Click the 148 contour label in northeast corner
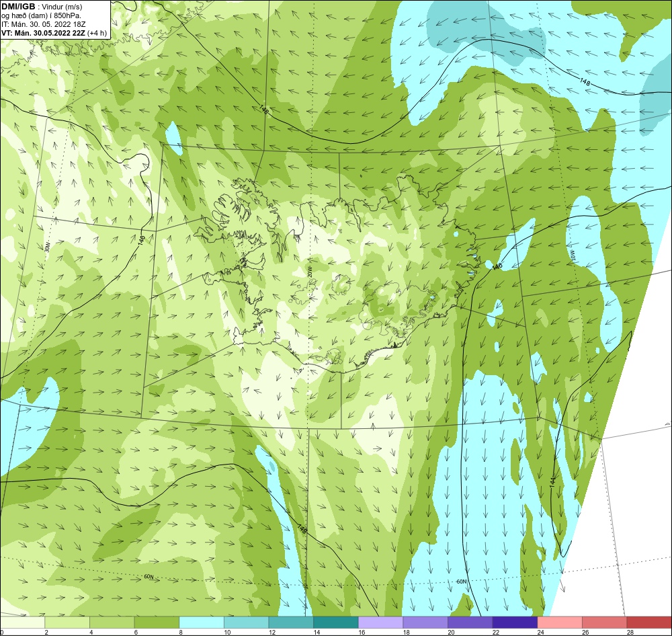The image size is (672, 636). [x=585, y=81]
